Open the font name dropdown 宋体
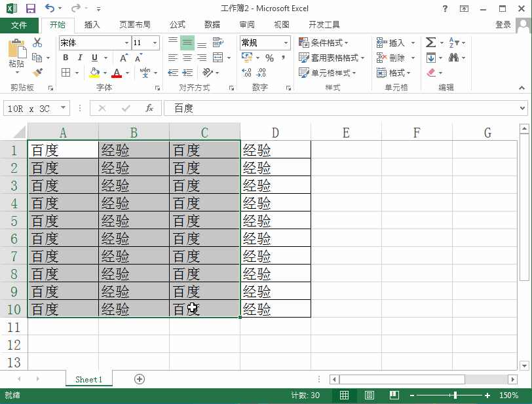Image resolution: width=532 pixels, height=404 pixels. click(x=126, y=43)
